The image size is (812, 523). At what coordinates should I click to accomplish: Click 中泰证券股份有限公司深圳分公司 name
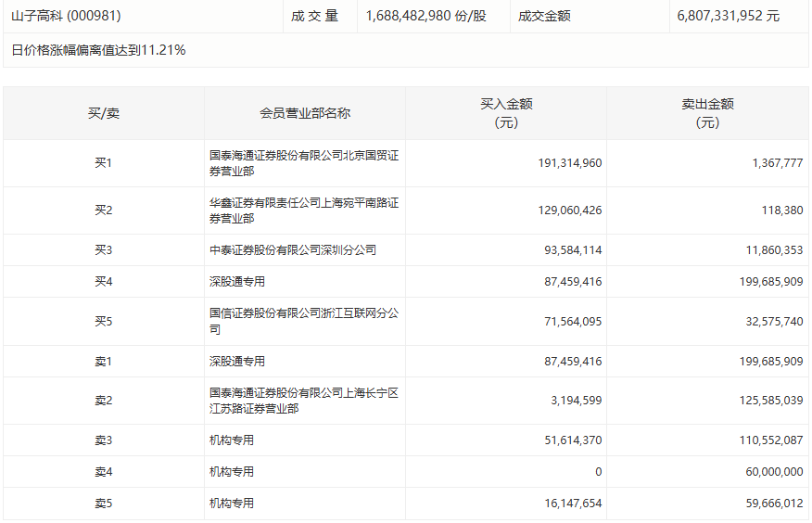[x=293, y=250]
